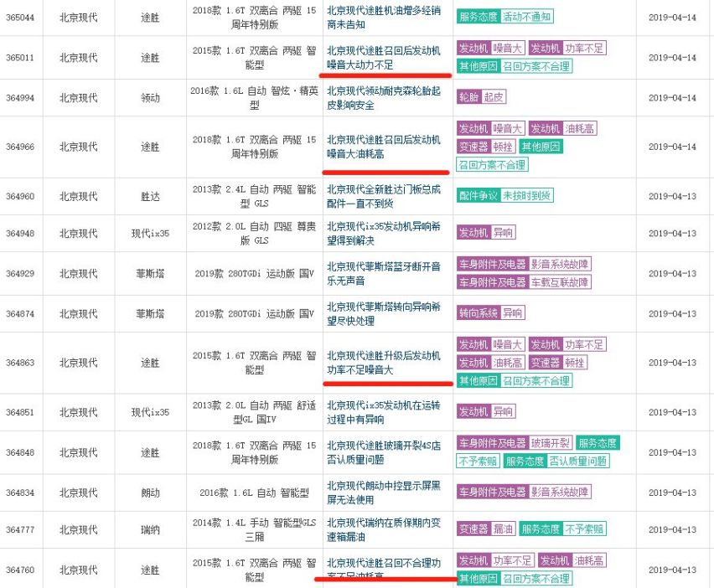Click date 2019-04-14 in row 365044
The image size is (714, 588).
coord(672,18)
